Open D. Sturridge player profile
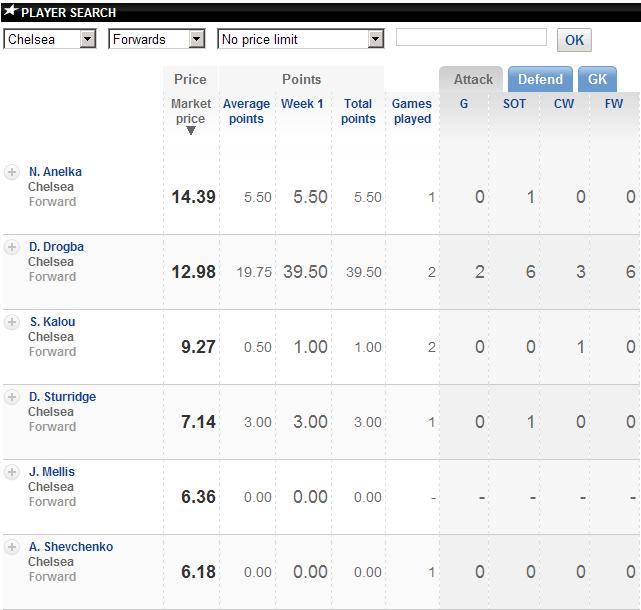Image resolution: width=641 pixels, height=610 pixels. (x=63, y=397)
